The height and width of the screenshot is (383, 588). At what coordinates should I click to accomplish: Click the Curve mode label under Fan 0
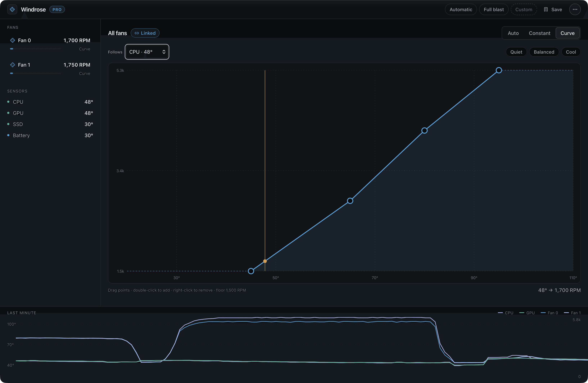[x=85, y=49]
